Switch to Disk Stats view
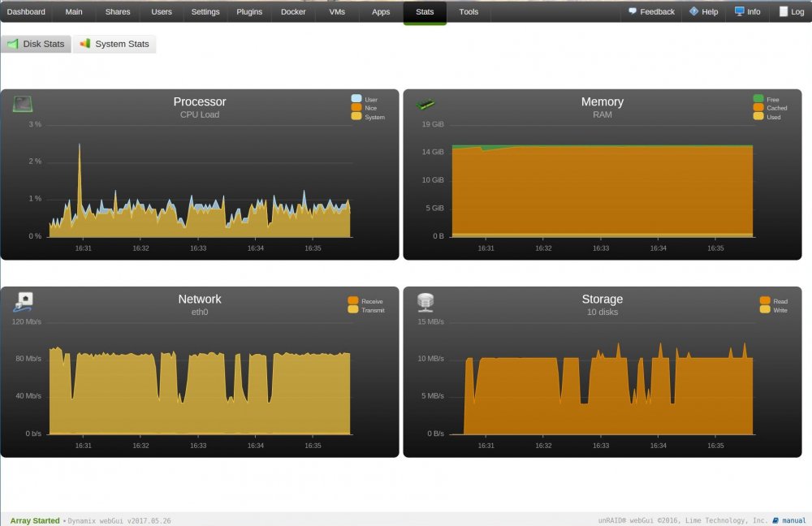The width and height of the screenshot is (812, 526). (x=37, y=44)
